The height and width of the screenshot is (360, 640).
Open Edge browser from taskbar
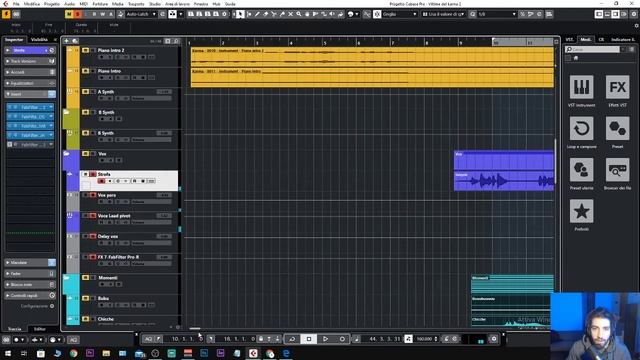click(x=286, y=353)
